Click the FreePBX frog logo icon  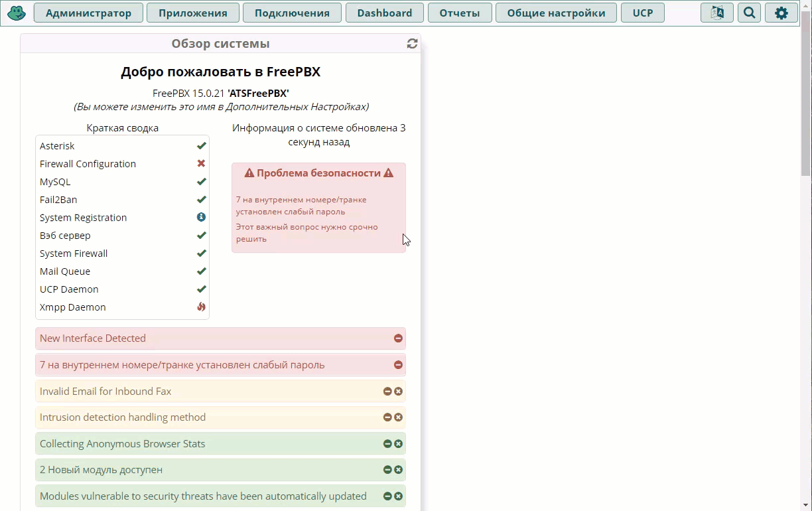[17, 13]
